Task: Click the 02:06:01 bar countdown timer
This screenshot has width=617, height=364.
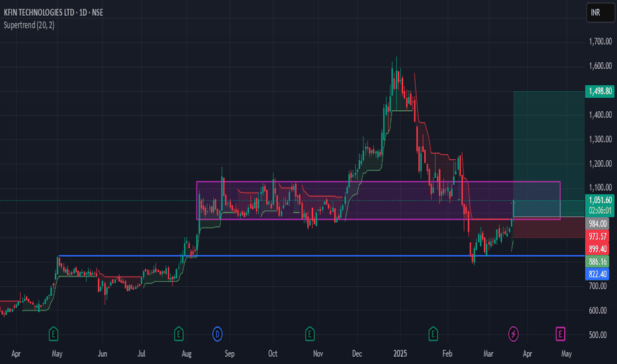Action: (x=600, y=210)
